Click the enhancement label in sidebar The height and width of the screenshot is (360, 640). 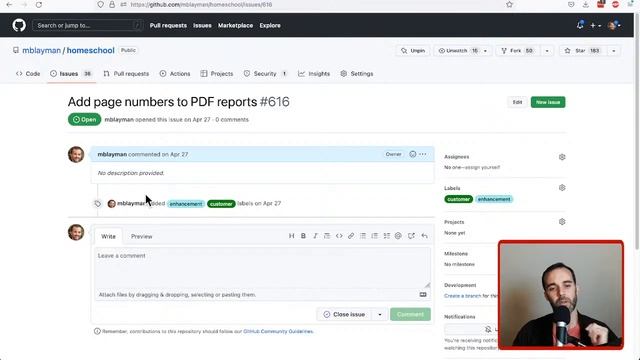point(494,199)
